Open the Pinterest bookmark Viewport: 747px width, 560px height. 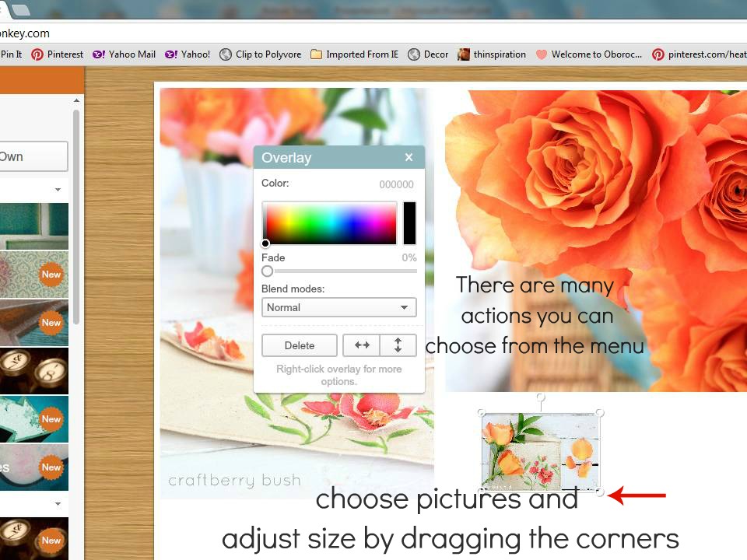[x=58, y=54]
